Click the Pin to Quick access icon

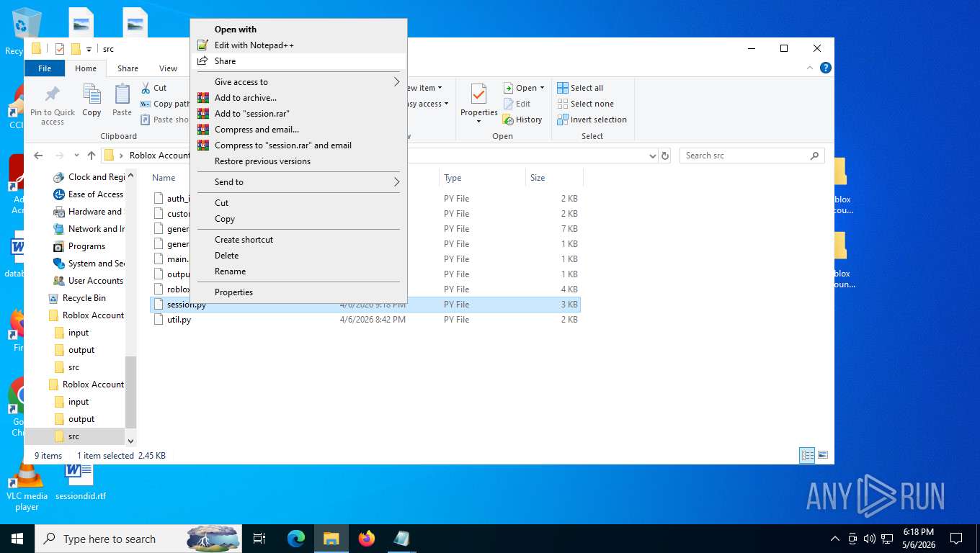(x=53, y=94)
